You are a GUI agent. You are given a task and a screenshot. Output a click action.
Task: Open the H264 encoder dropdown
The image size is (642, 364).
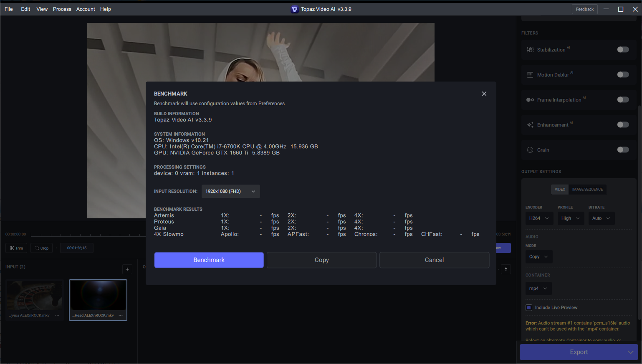(x=539, y=218)
